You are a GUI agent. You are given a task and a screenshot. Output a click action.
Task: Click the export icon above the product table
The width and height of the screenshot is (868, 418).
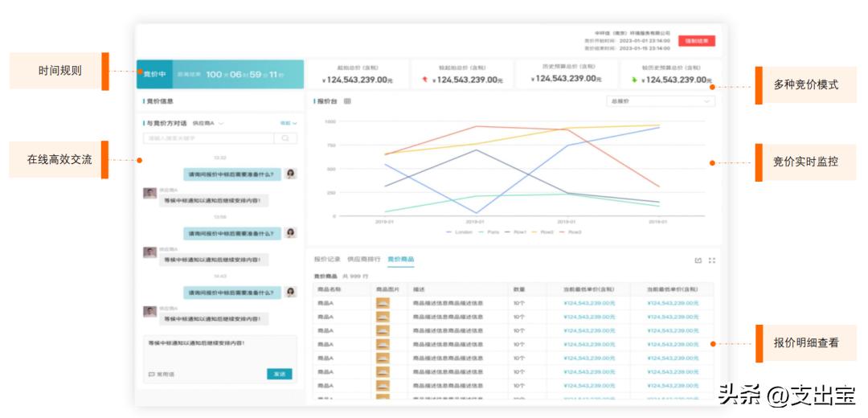pos(698,260)
